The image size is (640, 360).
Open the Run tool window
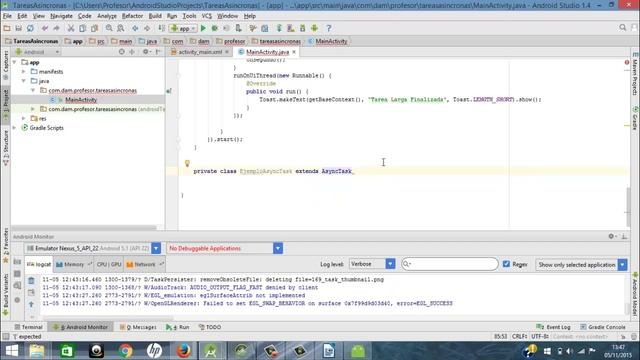tap(178, 327)
